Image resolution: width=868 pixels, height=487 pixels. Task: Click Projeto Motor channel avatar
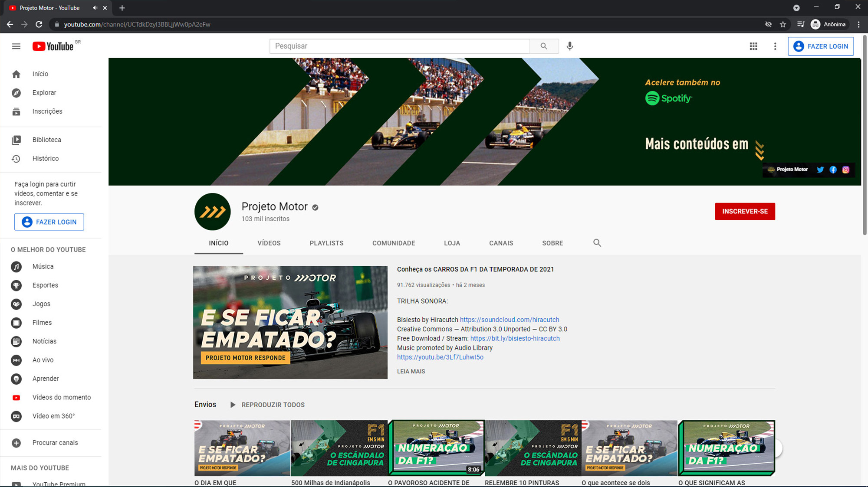point(213,212)
